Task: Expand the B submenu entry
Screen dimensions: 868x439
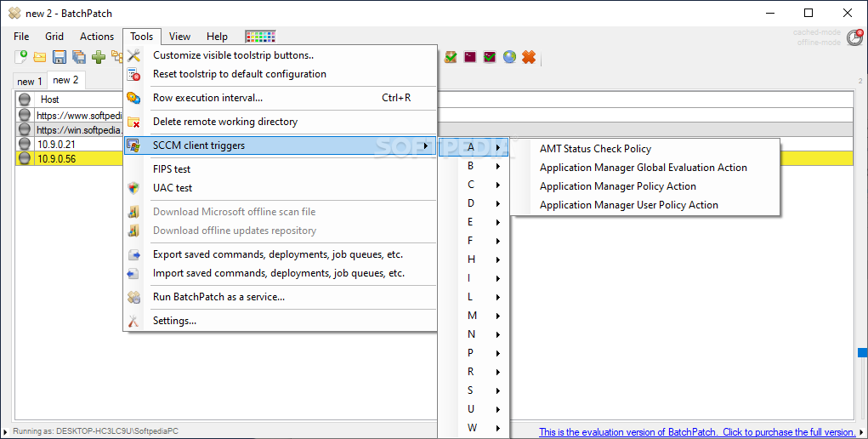Action: [x=474, y=166]
